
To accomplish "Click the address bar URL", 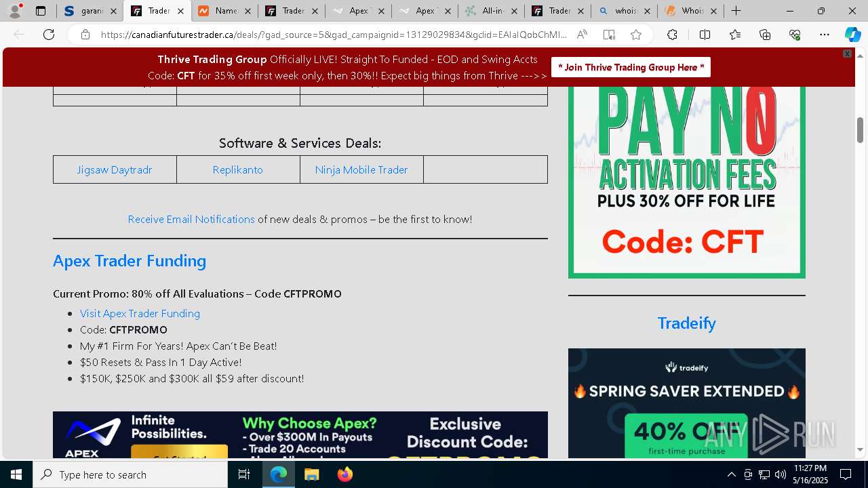I will (334, 35).
